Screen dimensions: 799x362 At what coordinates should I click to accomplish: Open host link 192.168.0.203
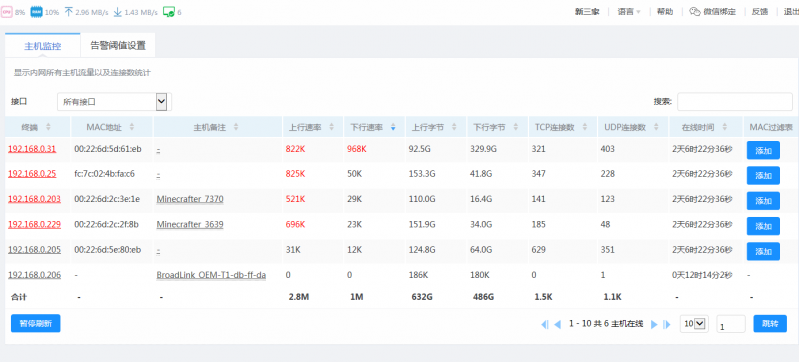(34, 198)
